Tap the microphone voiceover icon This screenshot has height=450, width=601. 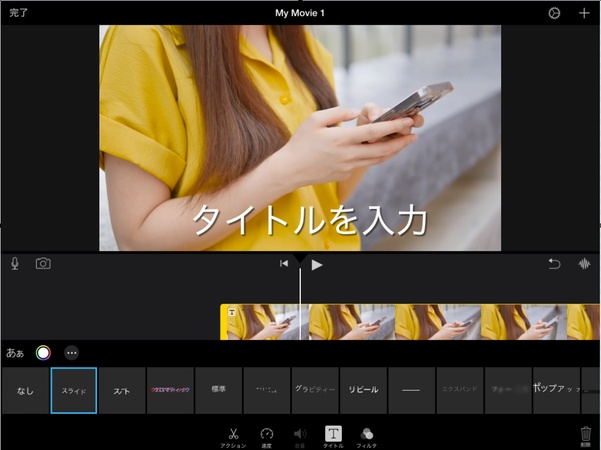tap(15, 264)
